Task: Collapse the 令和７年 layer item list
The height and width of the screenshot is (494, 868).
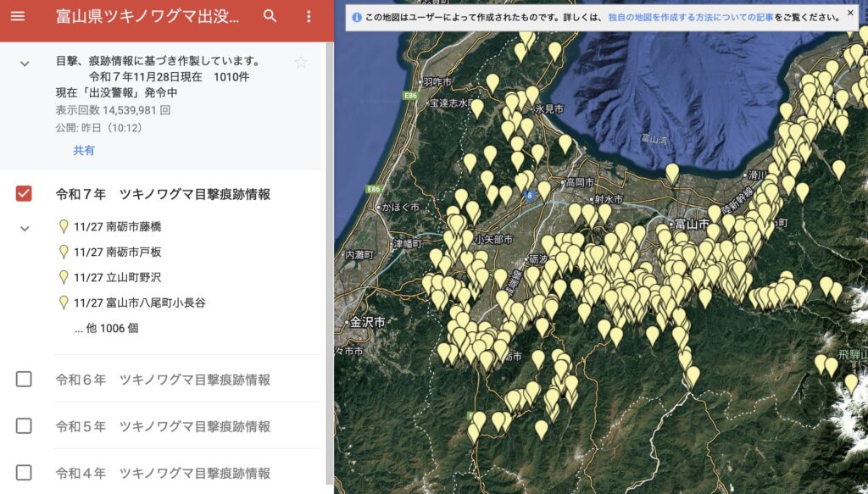Action: 25,228
